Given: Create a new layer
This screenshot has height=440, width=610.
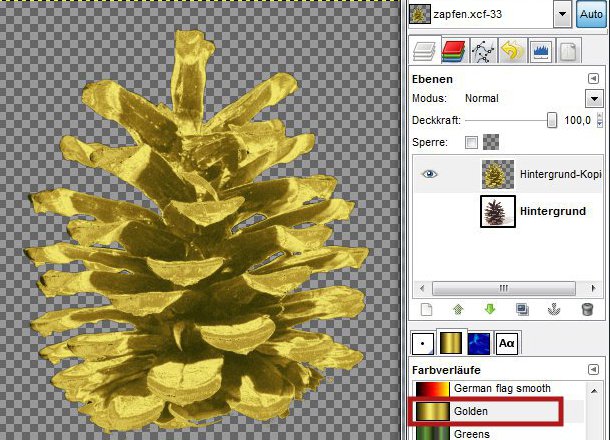Looking at the screenshot, I should tap(426, 310).
